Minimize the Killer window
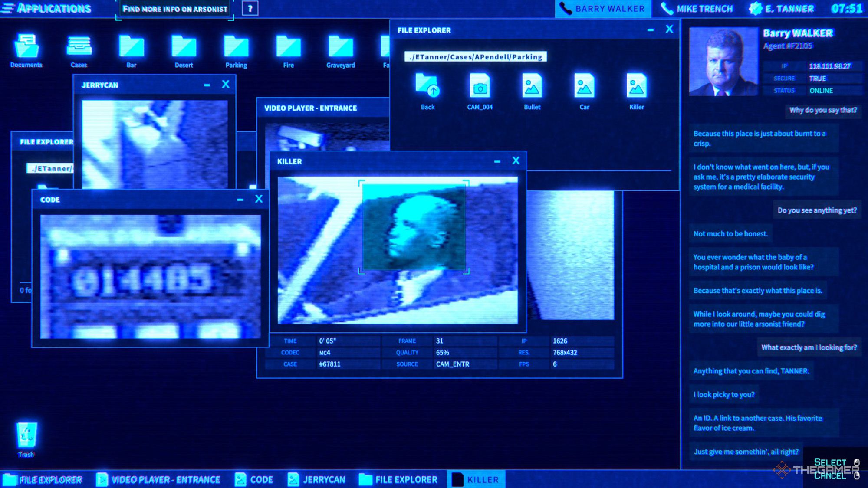This screenshot has width=868, height=488. tap(497, 161)
